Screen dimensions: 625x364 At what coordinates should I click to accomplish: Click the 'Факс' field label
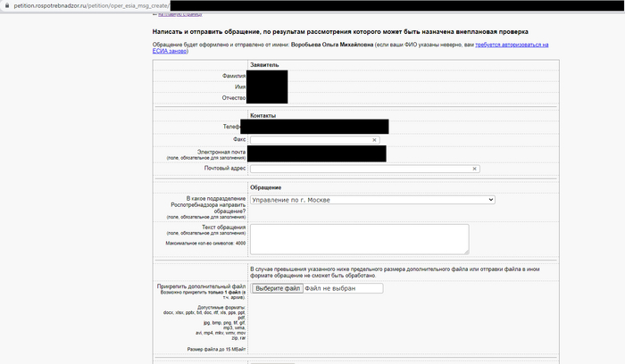click(x=239, y=139)
